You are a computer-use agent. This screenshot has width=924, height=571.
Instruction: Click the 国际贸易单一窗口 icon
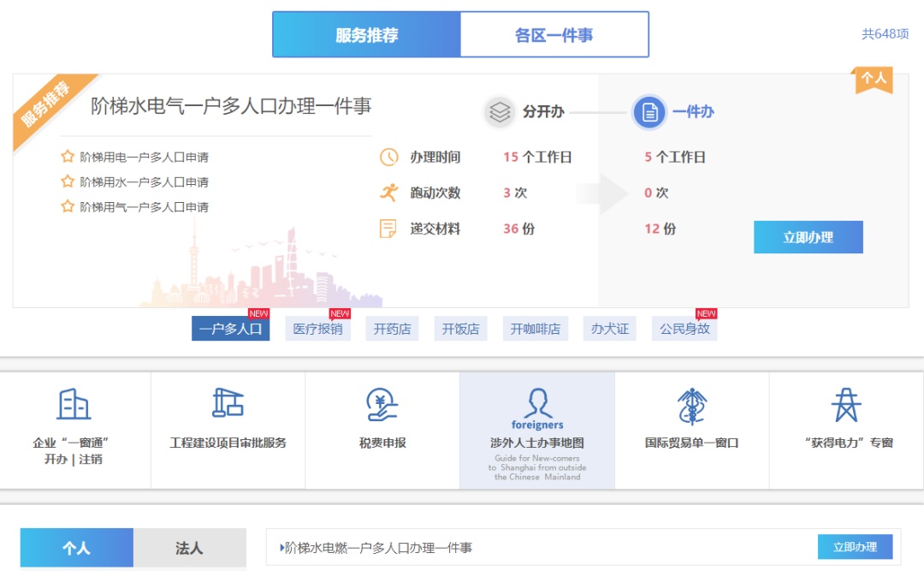click(x=691, y=406)
